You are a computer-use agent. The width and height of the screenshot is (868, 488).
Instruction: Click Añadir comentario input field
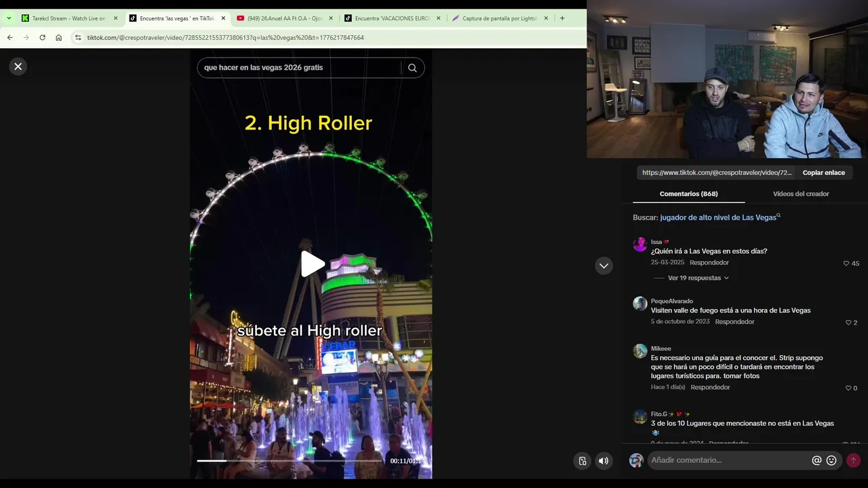(x=729, y=461)
